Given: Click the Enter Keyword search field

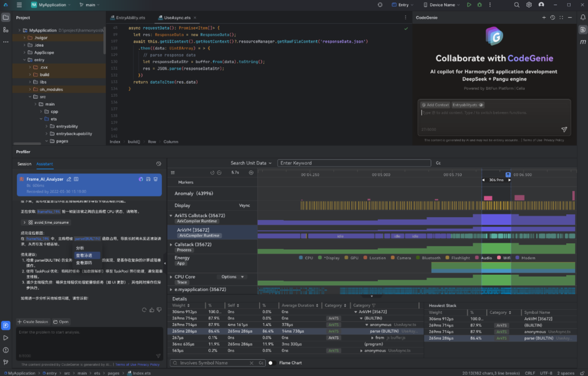Looking at the screenshot, I should [x=354, y=163].
